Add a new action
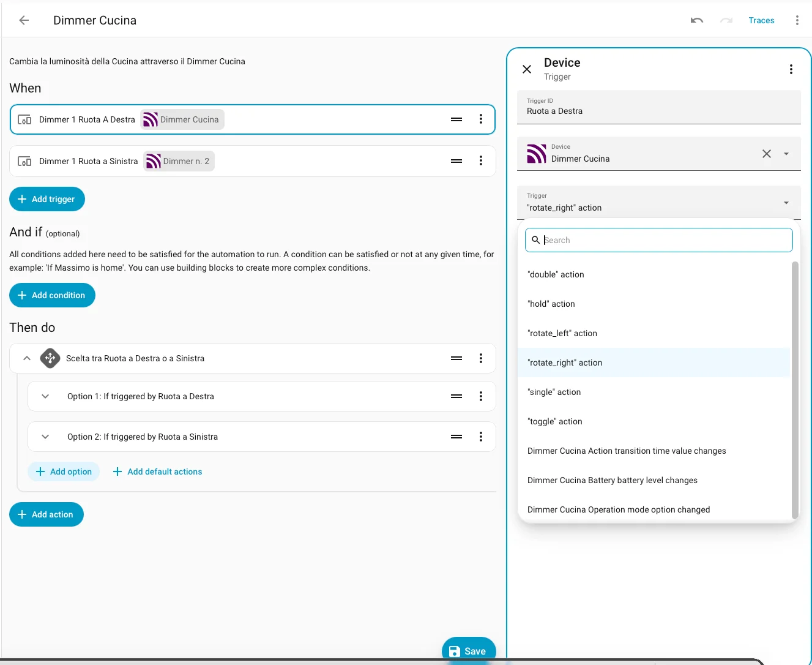Screen dimensions: 812x665 tap(47, 514)
